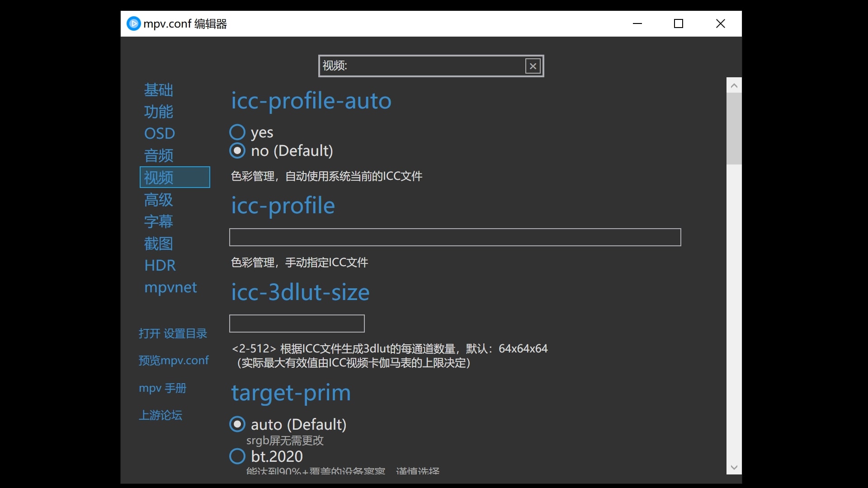Click the icc-profile heading link
Screen dimensions: 868x488
pos(283,206)
